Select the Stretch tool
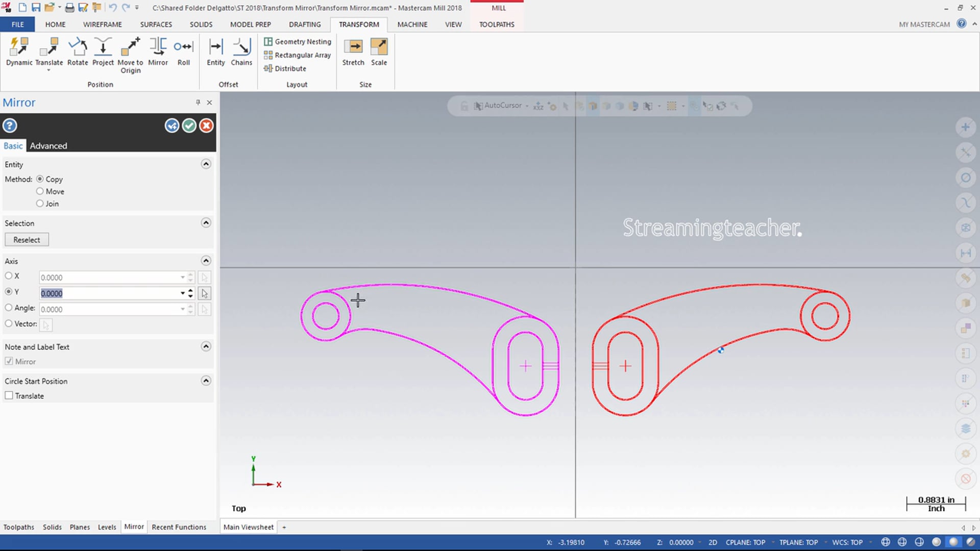The image size is (980, 551). pyautogui.click(x=353, y=52)
